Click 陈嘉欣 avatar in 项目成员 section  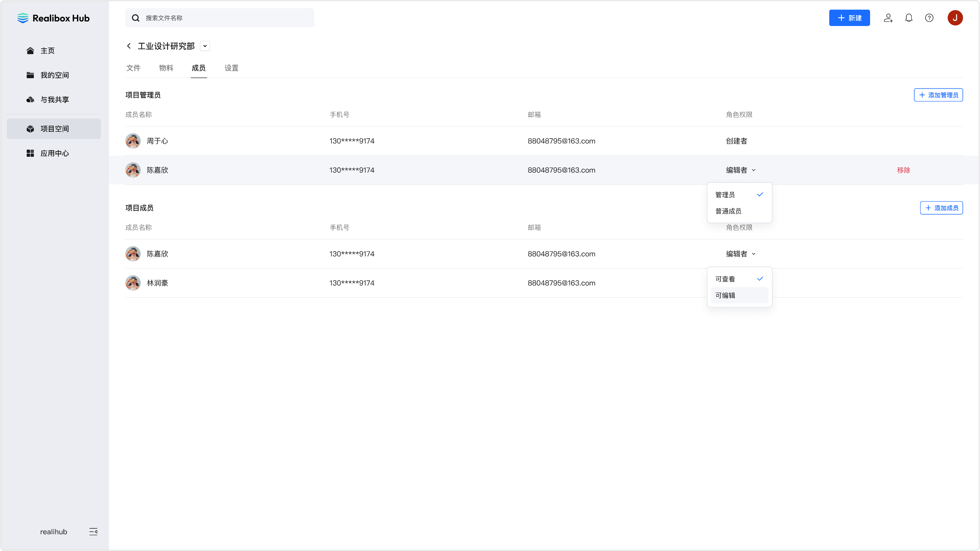(133, 254)
